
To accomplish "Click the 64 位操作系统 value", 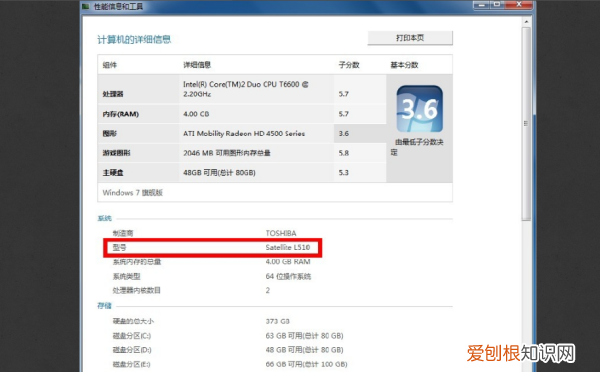I will click(288, 276).
